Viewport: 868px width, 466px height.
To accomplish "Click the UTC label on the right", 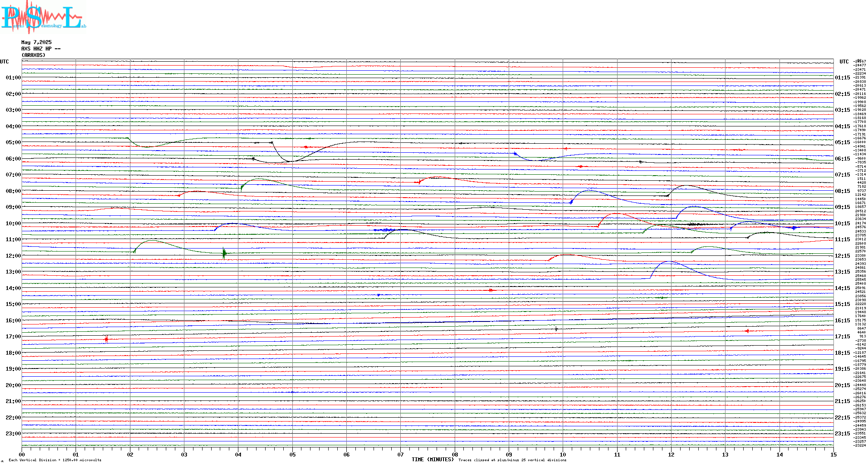I will [x=844, y=62].
